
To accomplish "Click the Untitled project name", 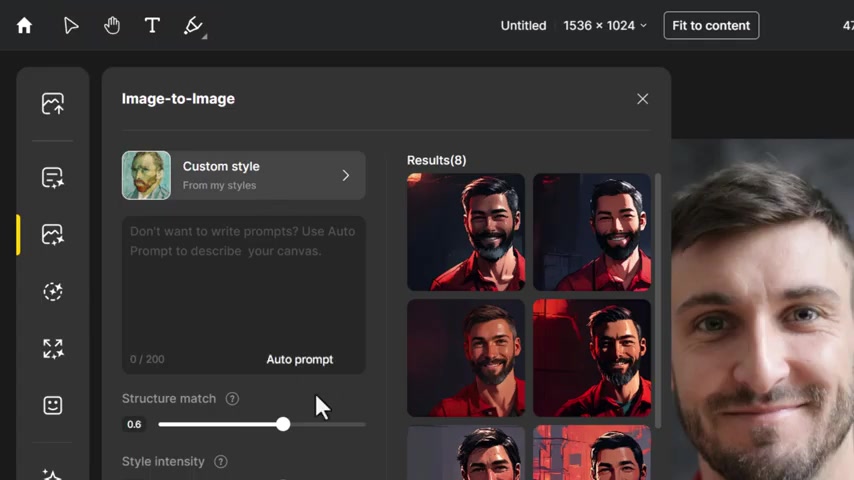I will (x=523, y=26).
